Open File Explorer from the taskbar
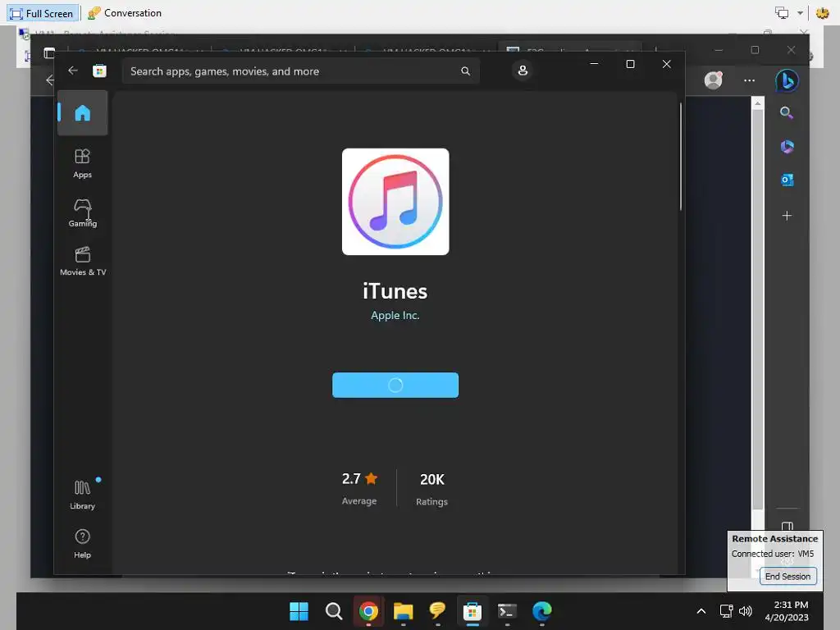 click(x=403, y=611)
